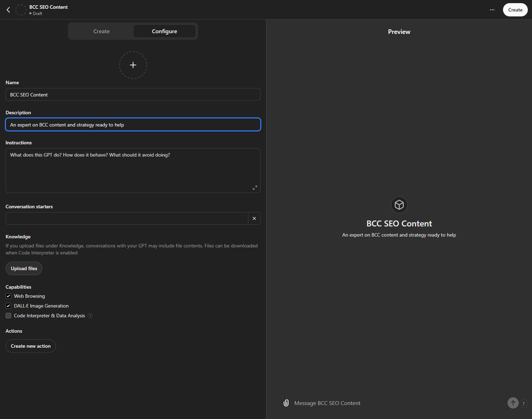Add a profile image with the plus circle

(133, 65)
